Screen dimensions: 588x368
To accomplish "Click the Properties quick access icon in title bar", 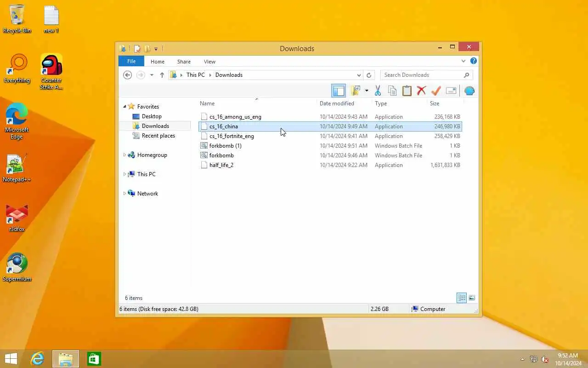I will click(137, 48).
